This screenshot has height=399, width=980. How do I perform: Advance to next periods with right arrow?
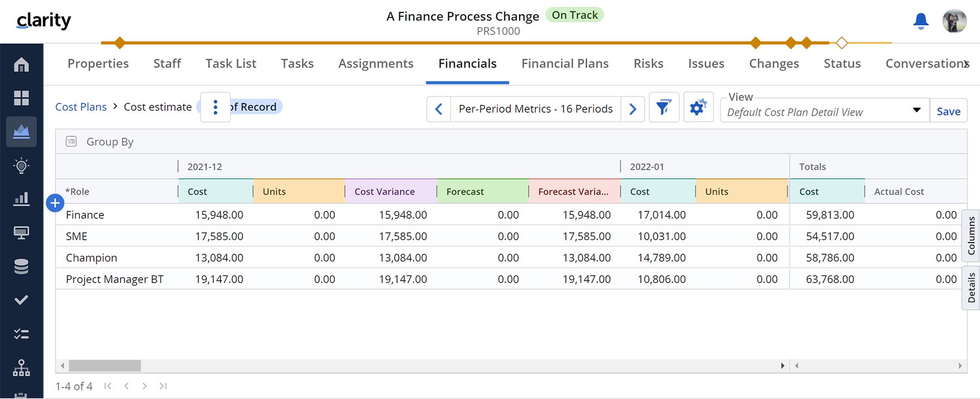[x=633, y=109]
